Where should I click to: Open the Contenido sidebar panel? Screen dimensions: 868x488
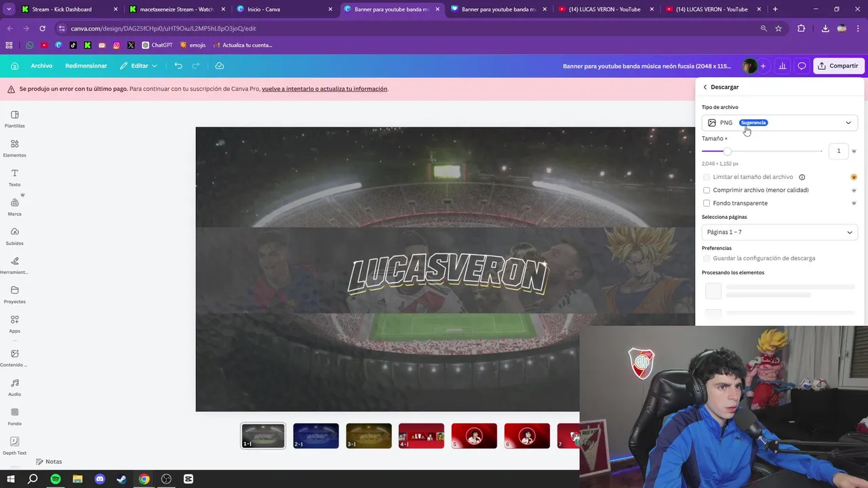pyautogui.click(x=15, y=358)
